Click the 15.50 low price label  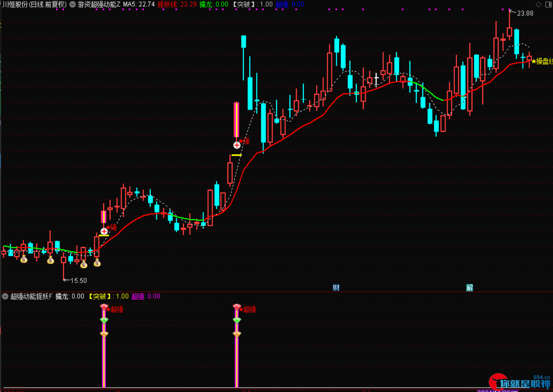tap(79, 281)
